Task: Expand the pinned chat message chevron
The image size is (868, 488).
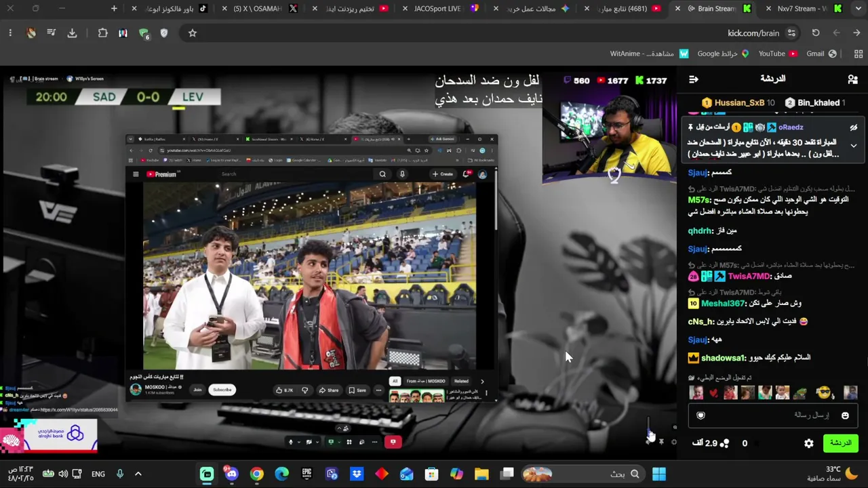Action: coord(854,146)
